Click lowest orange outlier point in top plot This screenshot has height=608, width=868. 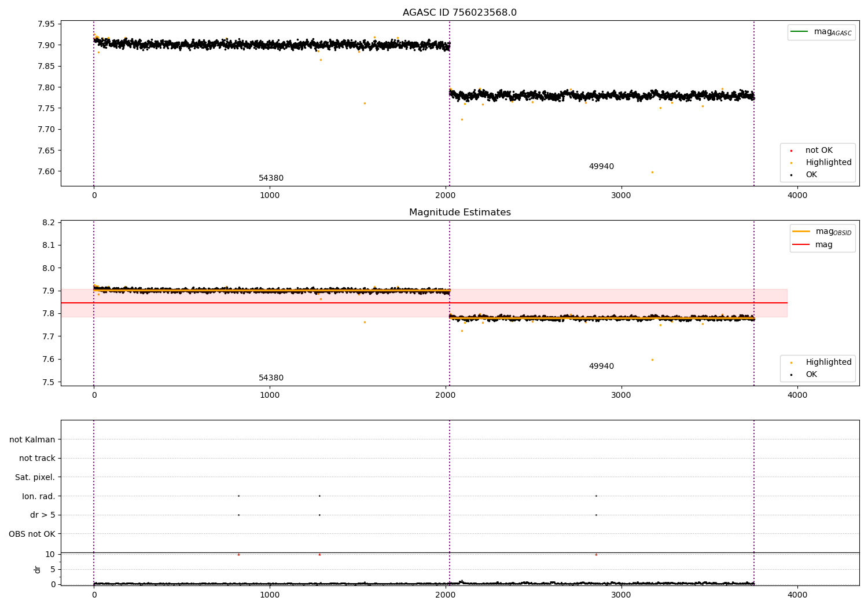[652, 172]
